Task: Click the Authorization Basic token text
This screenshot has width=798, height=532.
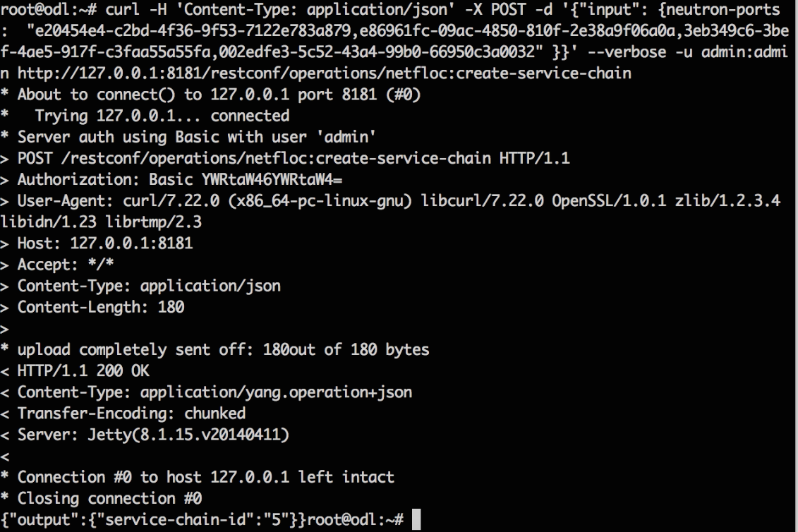Action: 272,180
